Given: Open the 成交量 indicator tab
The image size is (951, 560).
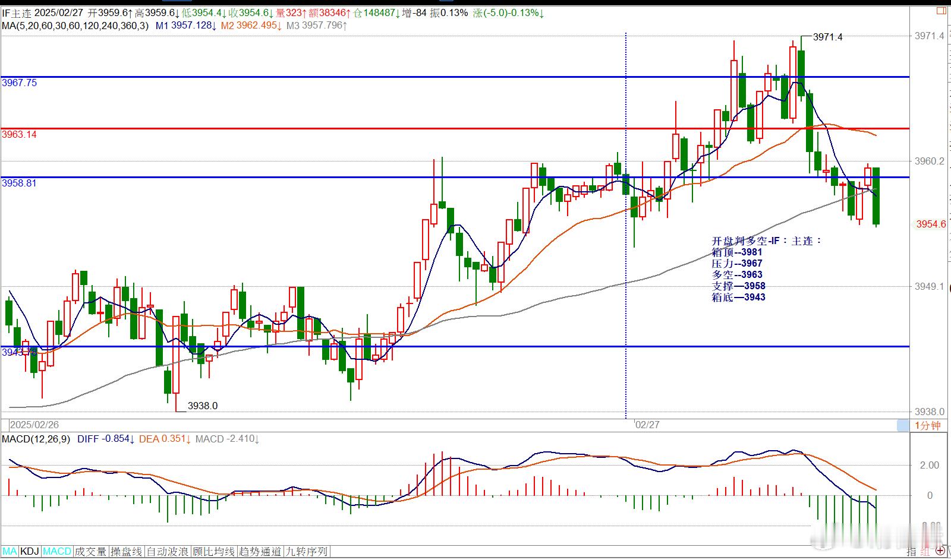Looking at the screenshot, I should (x=90, y=552).
